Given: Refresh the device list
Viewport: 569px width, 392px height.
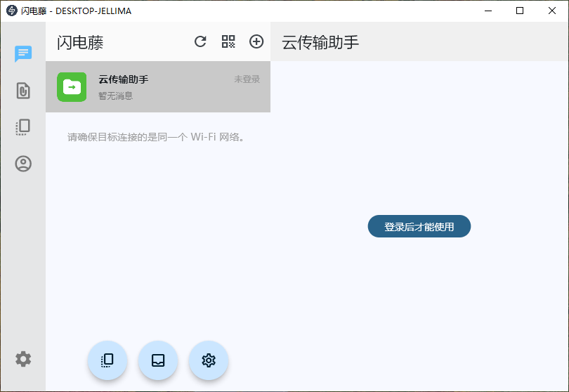Looking at the screenshot, I should coord(200,41).
